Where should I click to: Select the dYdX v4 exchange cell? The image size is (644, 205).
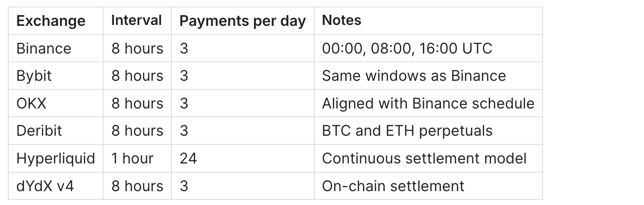[x=45, y=186]
